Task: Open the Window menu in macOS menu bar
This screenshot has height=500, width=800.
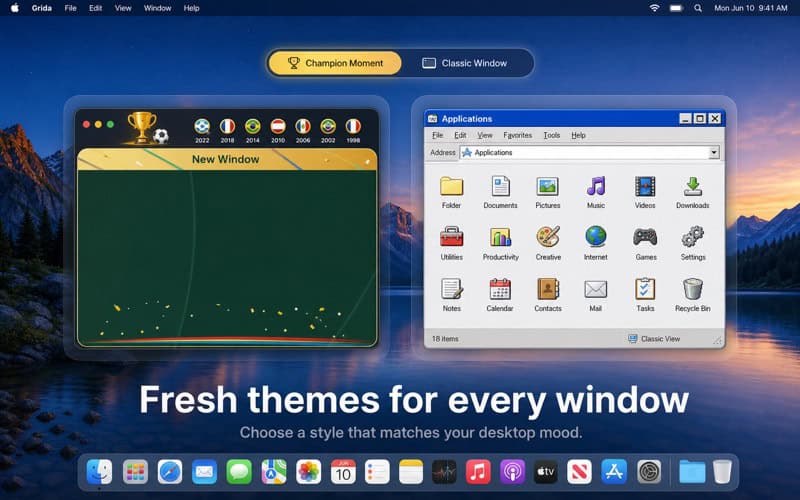Action: click(x=157, y=8)
